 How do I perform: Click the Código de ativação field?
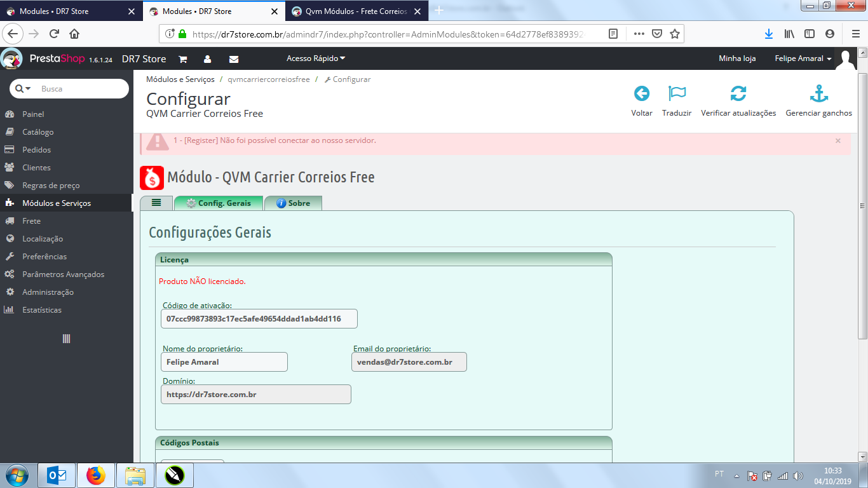tap(259, 319)
